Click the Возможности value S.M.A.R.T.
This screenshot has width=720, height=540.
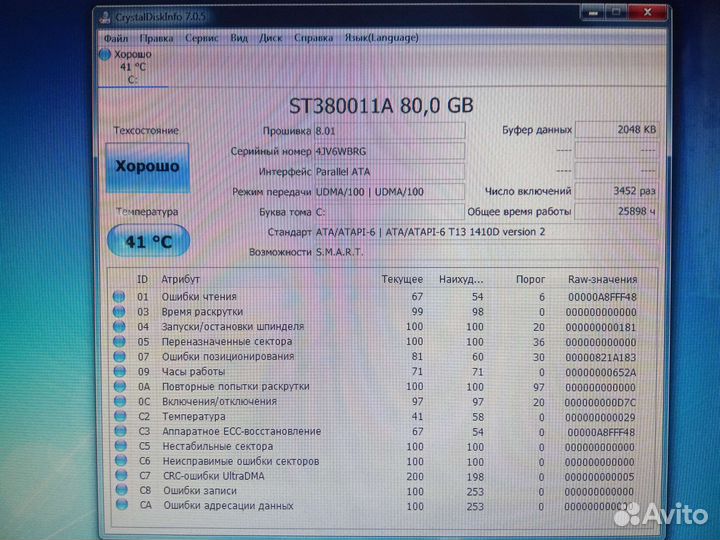pos(339,252)
